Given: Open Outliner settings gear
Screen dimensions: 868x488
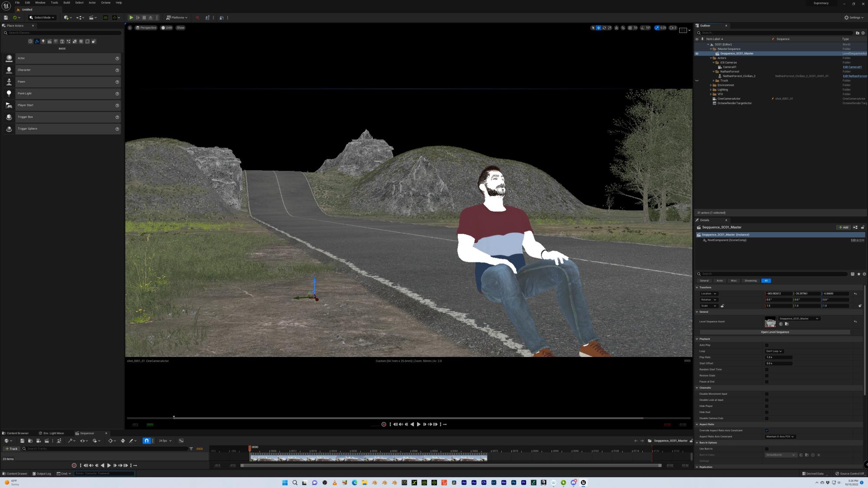Looking at the screenshot, I should click(x=863, y=33).
